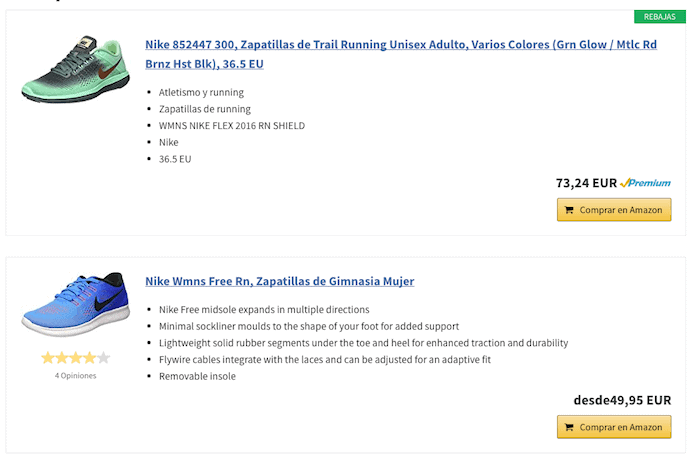This screenshot has width=700, height=463.
Task: Click the green REBAJAS badge
Action: [x=660, y=17]
